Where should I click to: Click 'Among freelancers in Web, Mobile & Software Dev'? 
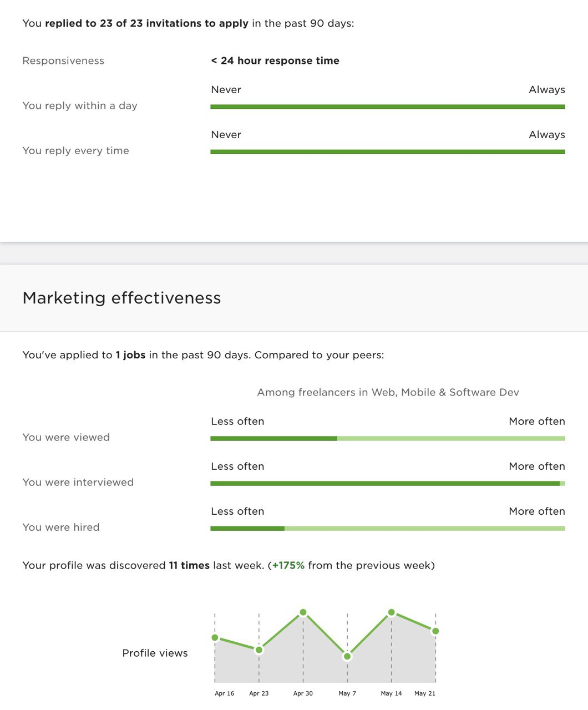click(388, 392)
